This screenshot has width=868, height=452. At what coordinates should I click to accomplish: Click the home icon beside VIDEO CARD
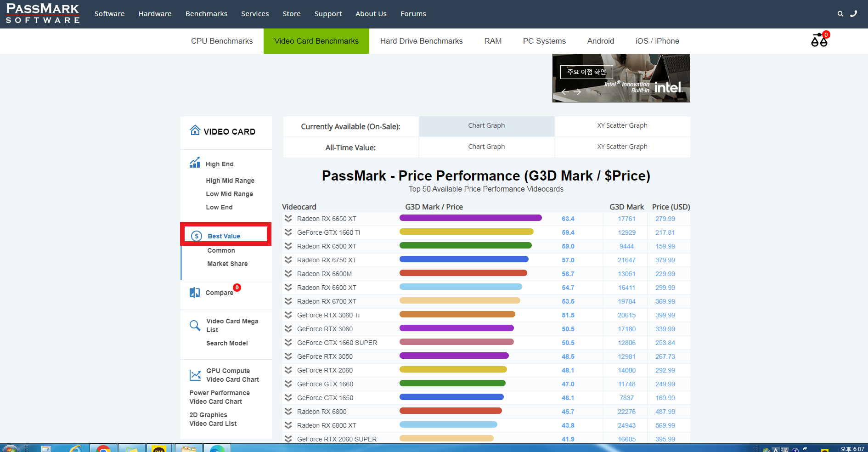[x=195, y=130]
